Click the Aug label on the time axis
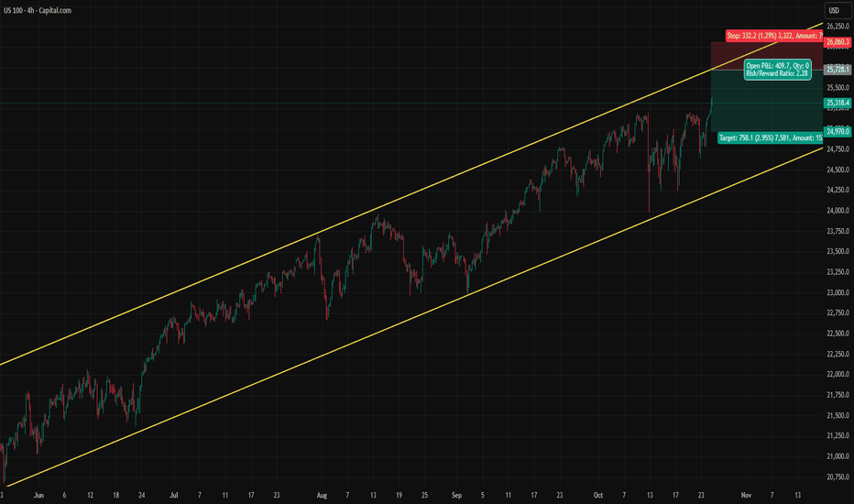Screen dimensions: 854x504 point(322,495)
